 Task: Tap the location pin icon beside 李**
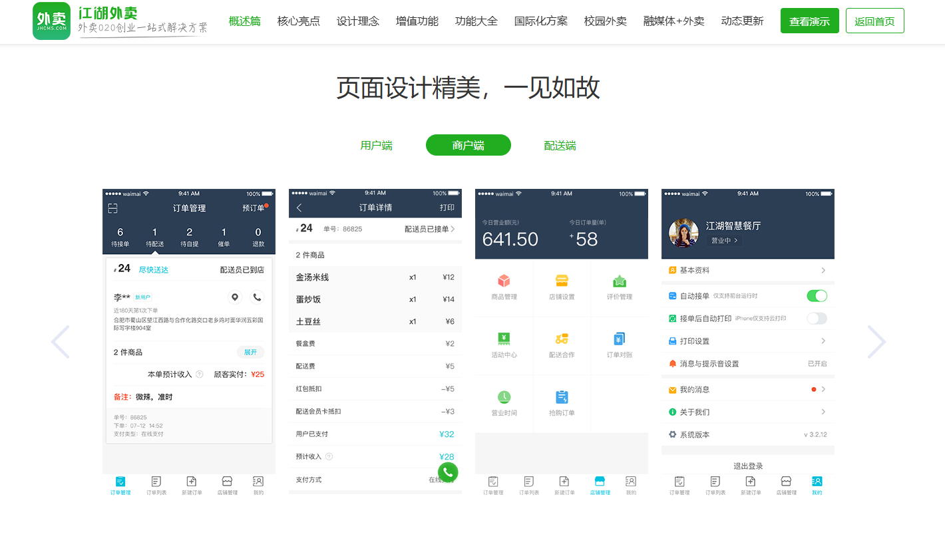click(234, 297)
